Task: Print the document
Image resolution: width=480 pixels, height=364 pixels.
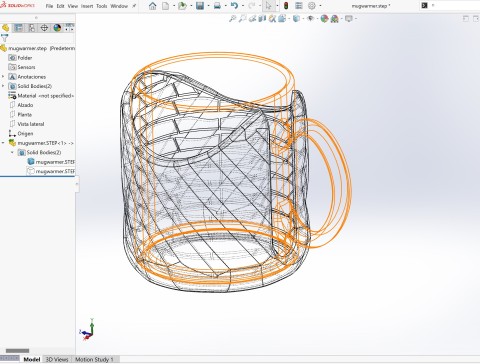Action: coord(217,6)
